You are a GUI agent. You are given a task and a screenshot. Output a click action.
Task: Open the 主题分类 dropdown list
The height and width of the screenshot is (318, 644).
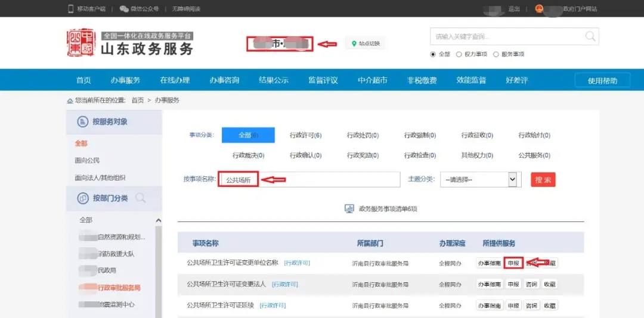click(512, 179)
